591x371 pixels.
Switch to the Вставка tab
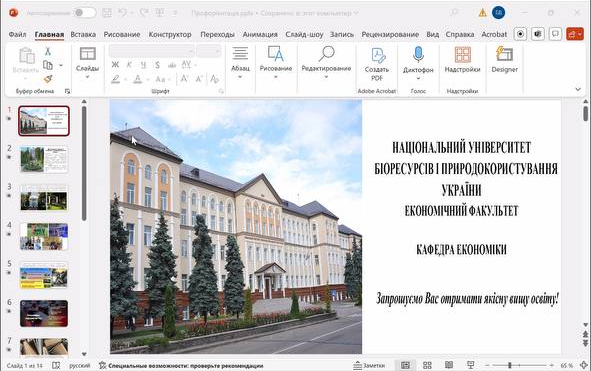point(83,34)
